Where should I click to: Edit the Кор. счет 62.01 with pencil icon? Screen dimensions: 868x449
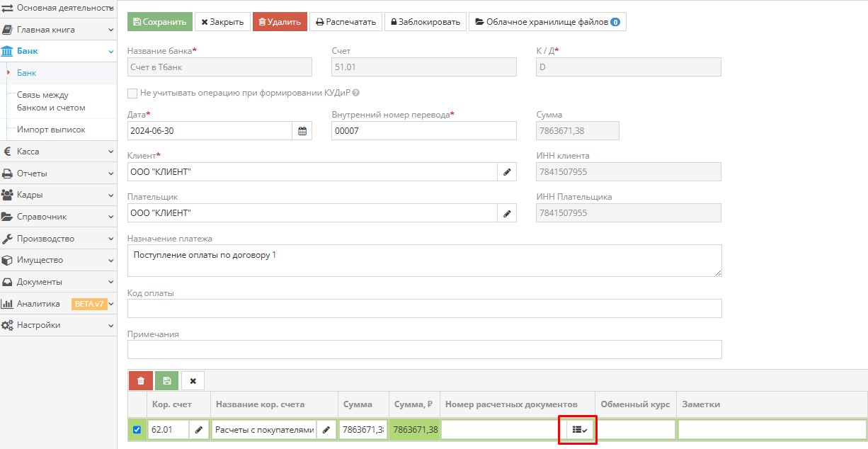coord(199,430)
